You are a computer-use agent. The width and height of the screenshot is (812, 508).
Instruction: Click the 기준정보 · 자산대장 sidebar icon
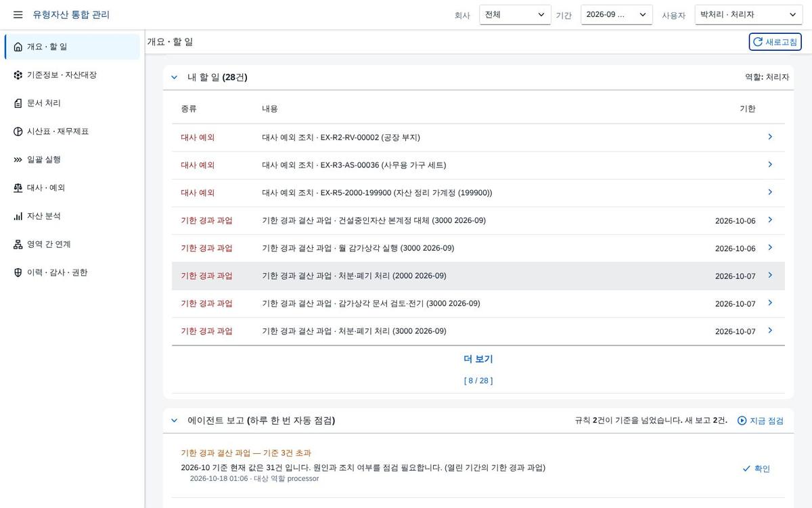click(x=18, y=75)
